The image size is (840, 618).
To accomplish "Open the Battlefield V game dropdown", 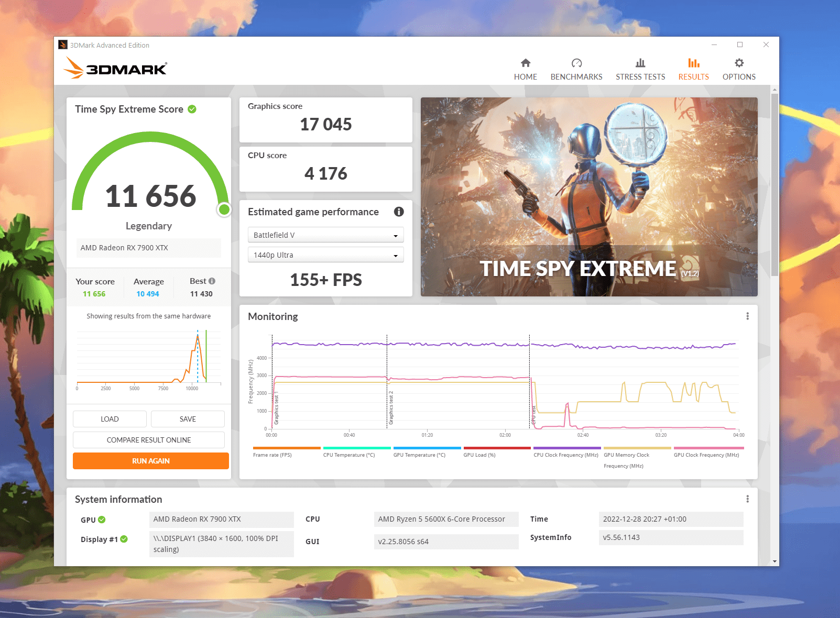I will click(325, 235).
